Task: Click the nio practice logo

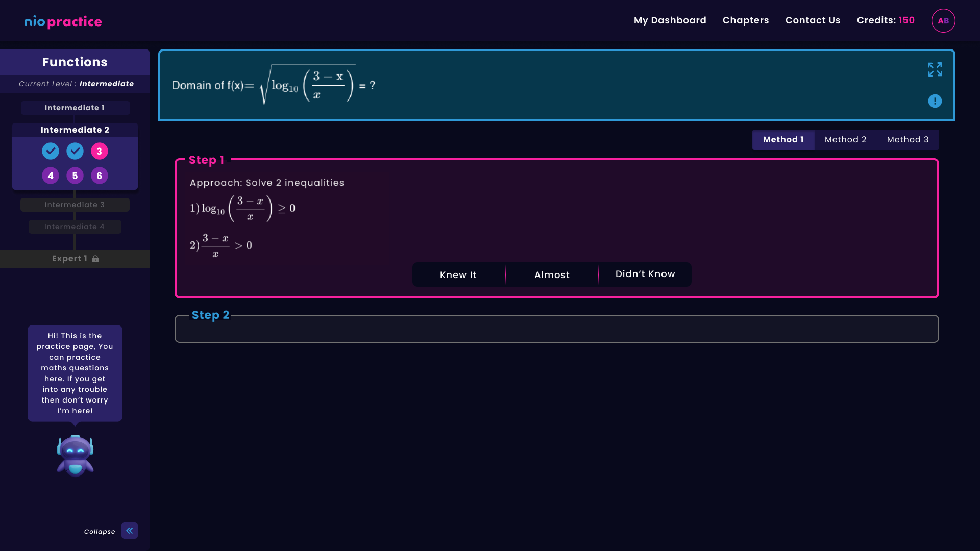Action: tap(63, 21)
